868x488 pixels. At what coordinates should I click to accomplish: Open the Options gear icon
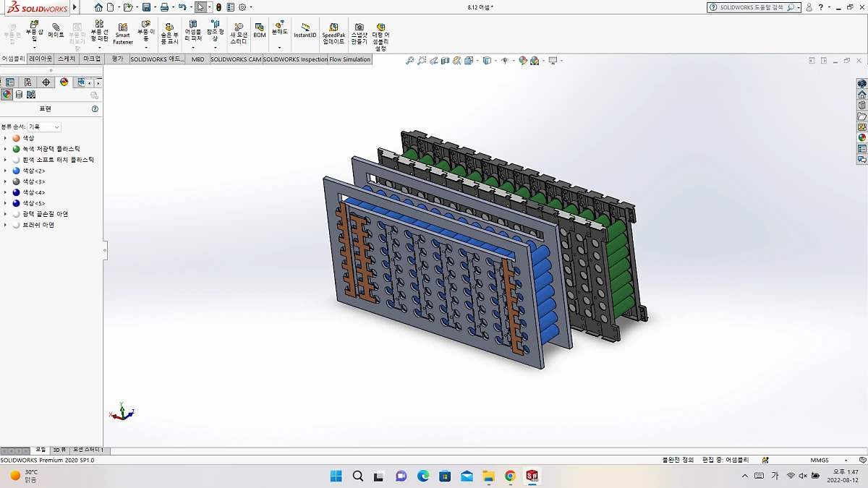(x=242, y=7)
